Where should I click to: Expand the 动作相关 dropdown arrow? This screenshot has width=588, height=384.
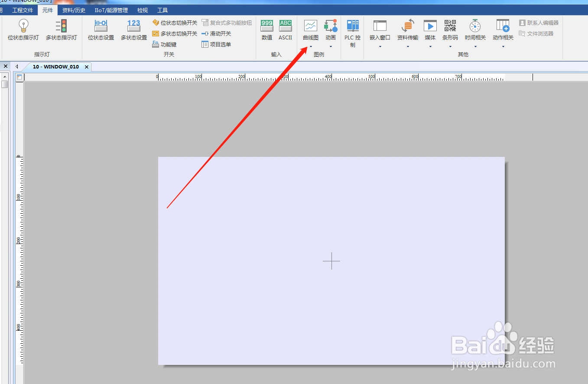503,47
